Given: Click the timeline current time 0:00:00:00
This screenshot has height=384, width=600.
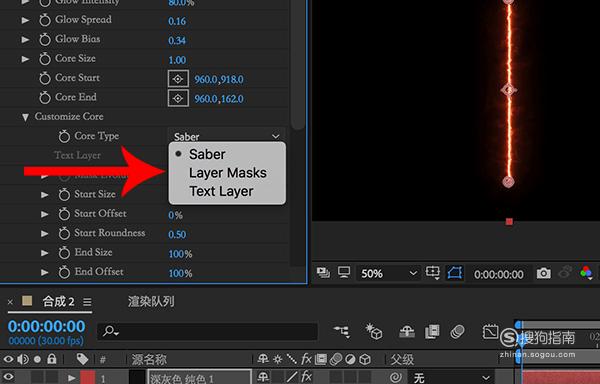Looking at the screenshot, I should (46, 326).
